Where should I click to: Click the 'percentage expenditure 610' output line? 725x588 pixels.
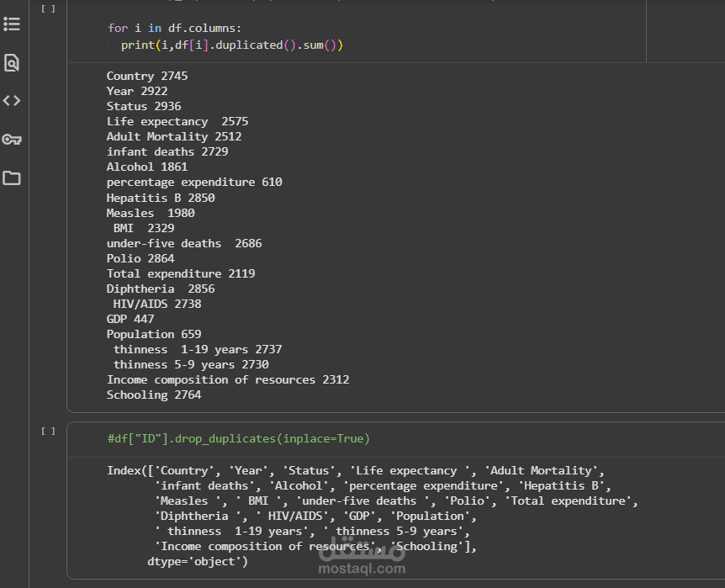click(x=194, y=182)
